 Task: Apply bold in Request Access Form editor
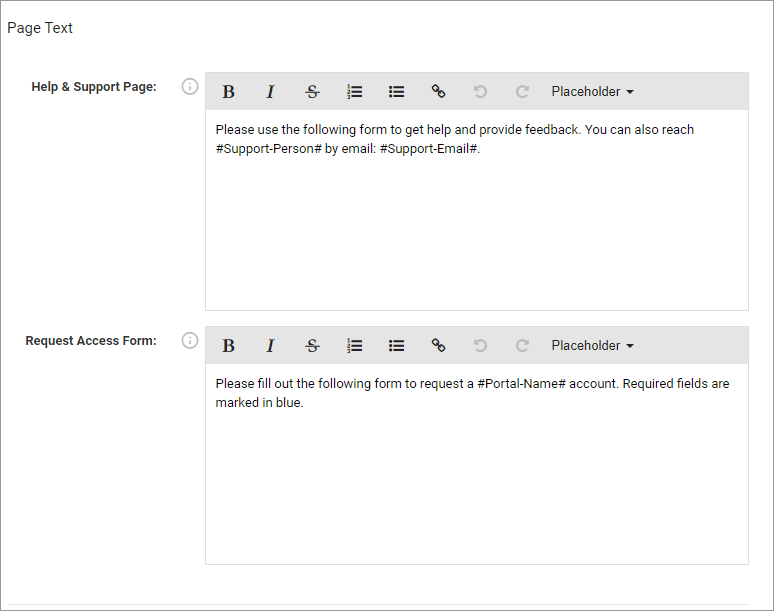[x=228, y=345]
